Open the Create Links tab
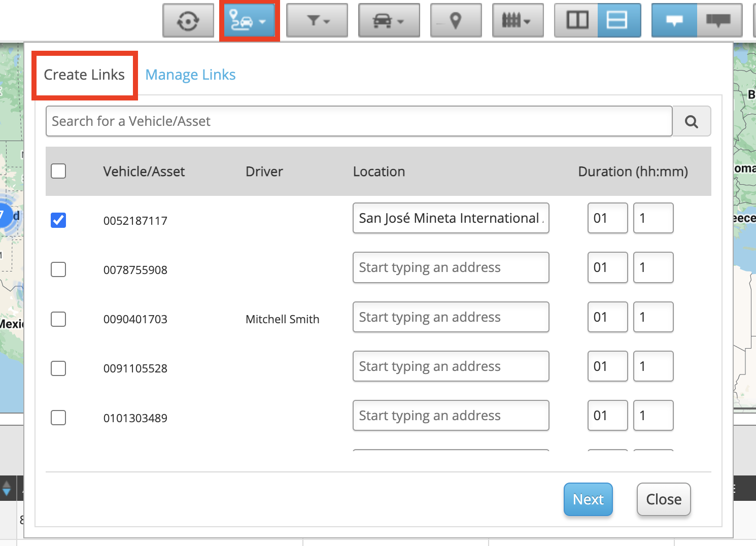 [84, 75]
